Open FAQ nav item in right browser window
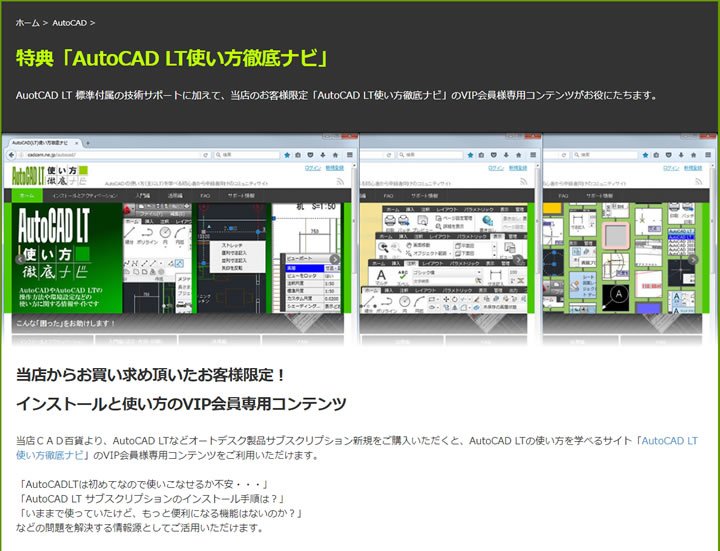This screenshot has width=720, height=551. coord(563,196)
